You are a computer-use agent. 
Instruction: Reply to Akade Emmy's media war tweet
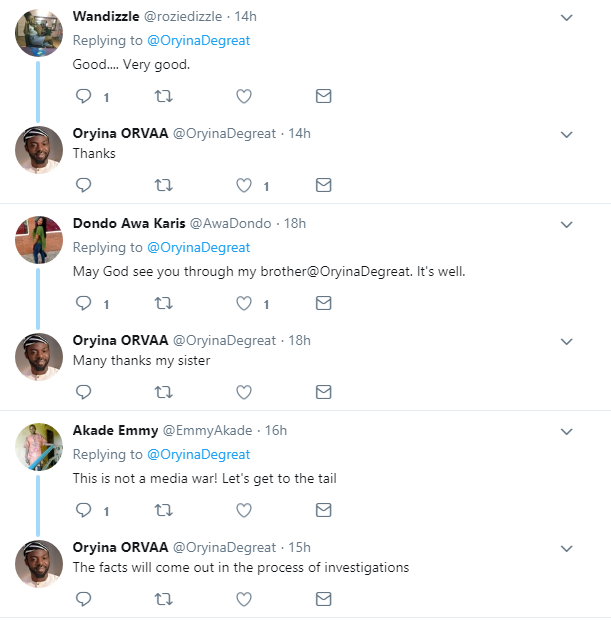click(84, 510)
